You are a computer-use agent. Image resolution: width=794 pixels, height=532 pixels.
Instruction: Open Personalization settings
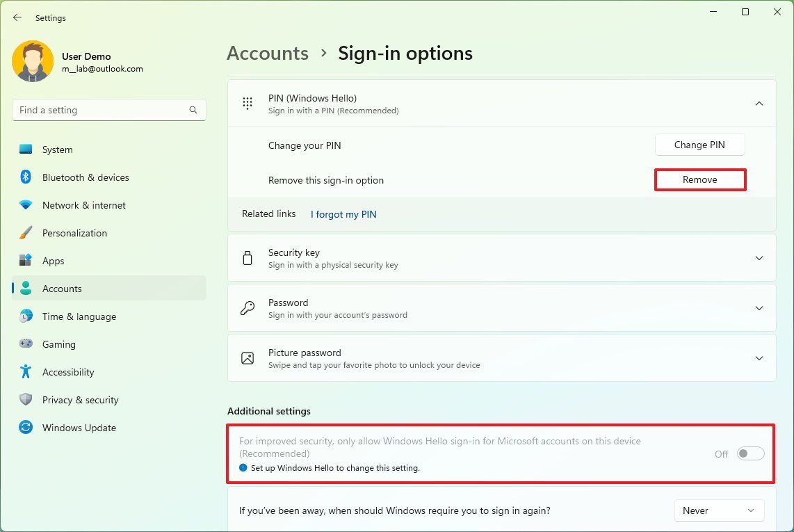(x=26, y=233)
